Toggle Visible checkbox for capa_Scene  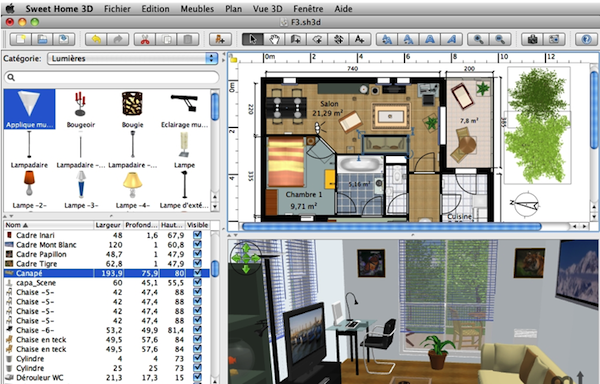point(197,283)
